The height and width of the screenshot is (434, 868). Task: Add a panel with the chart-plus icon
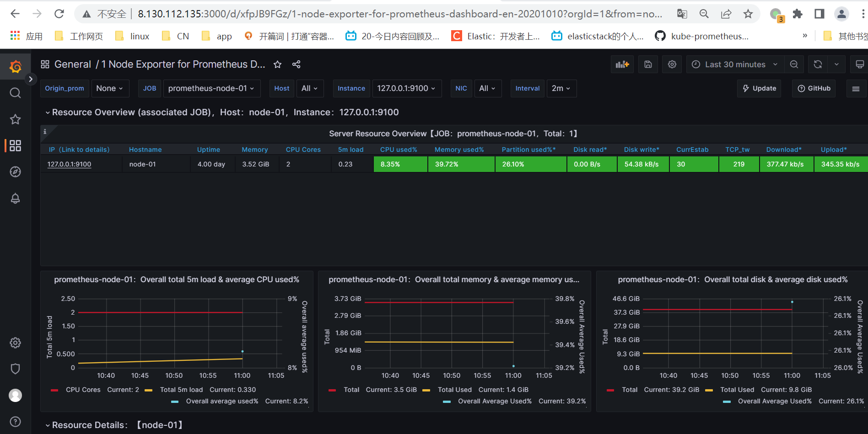tap(622, 64)
